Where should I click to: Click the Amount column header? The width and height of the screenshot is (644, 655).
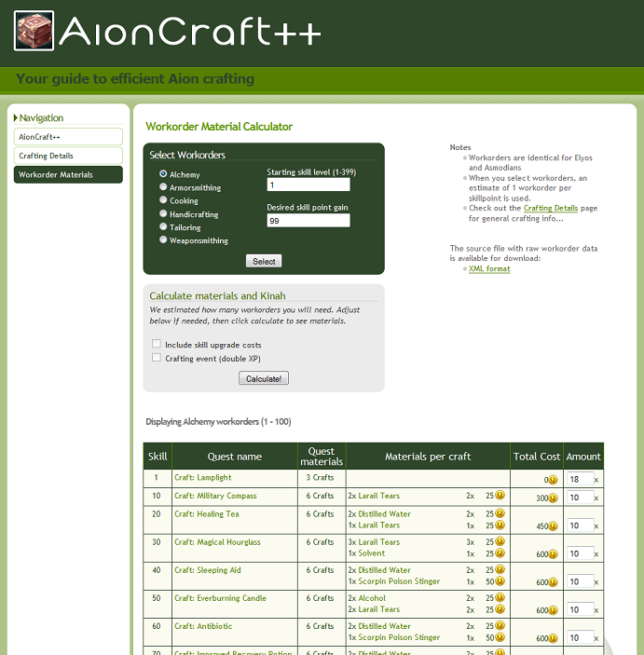[x=583, y=457]
